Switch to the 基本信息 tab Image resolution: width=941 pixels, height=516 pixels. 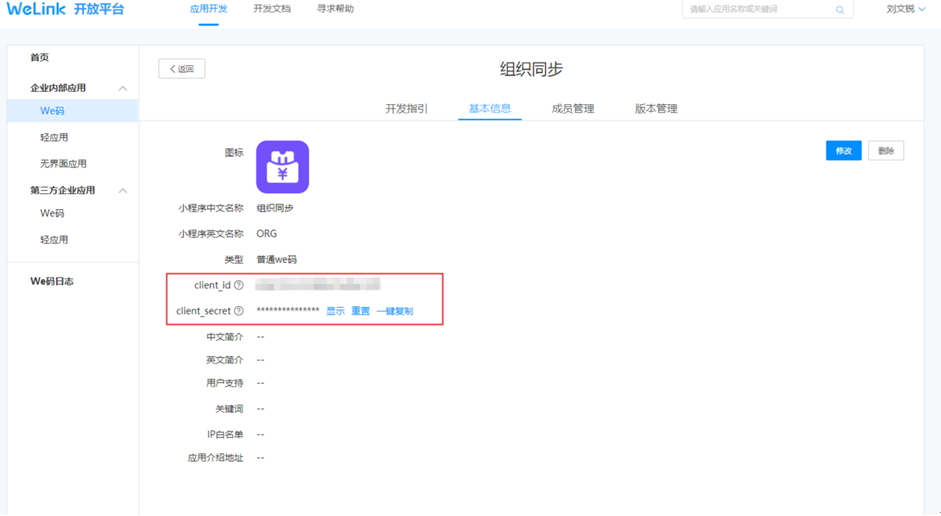490,109
